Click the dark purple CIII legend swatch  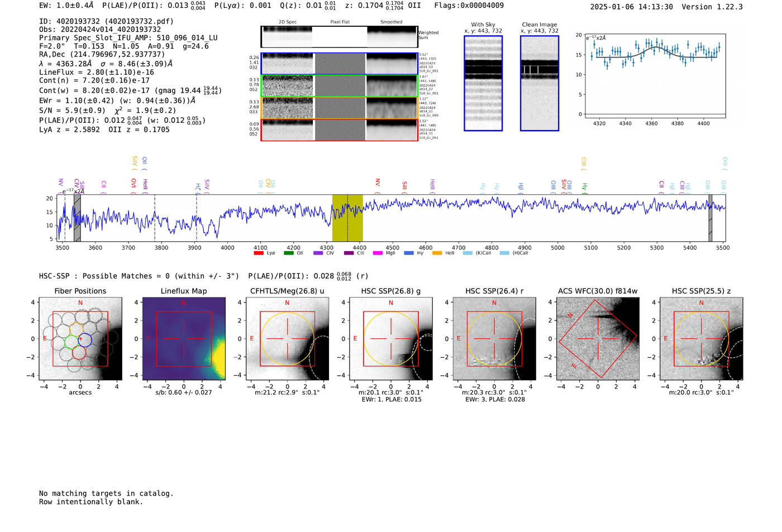[x=349, y=253]
